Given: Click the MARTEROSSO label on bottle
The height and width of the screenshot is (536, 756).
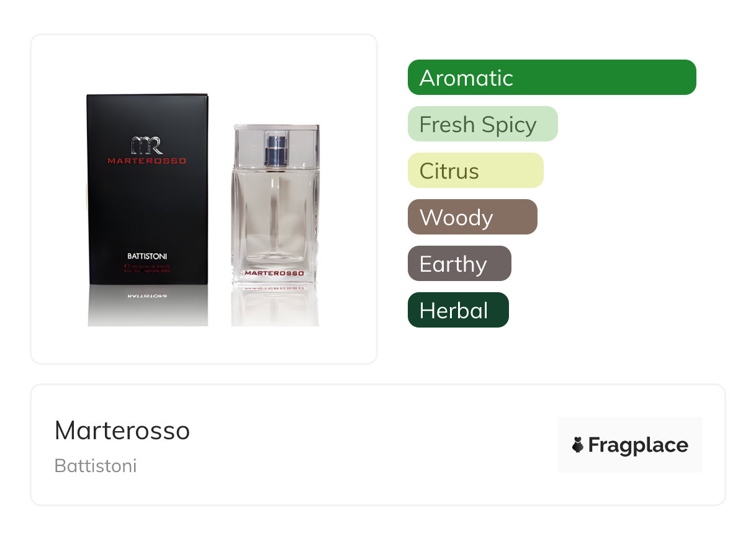Looking at the screenshot, I should click(274, 273).
